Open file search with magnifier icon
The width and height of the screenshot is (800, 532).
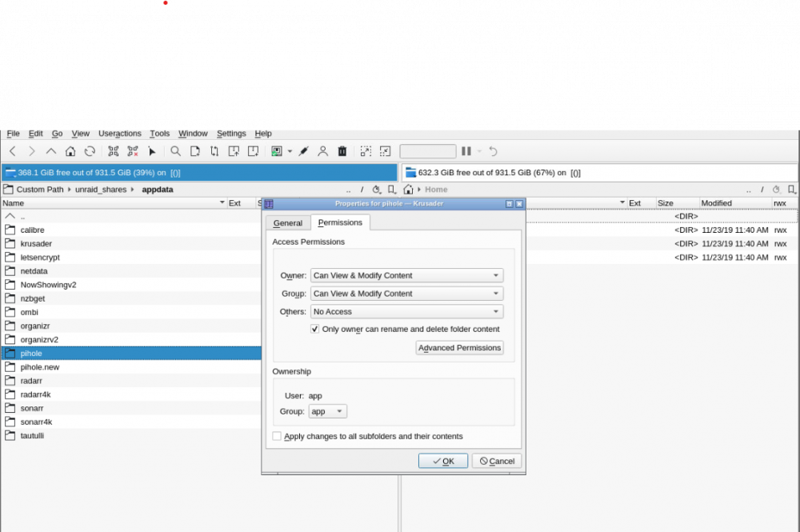[175, 151]
